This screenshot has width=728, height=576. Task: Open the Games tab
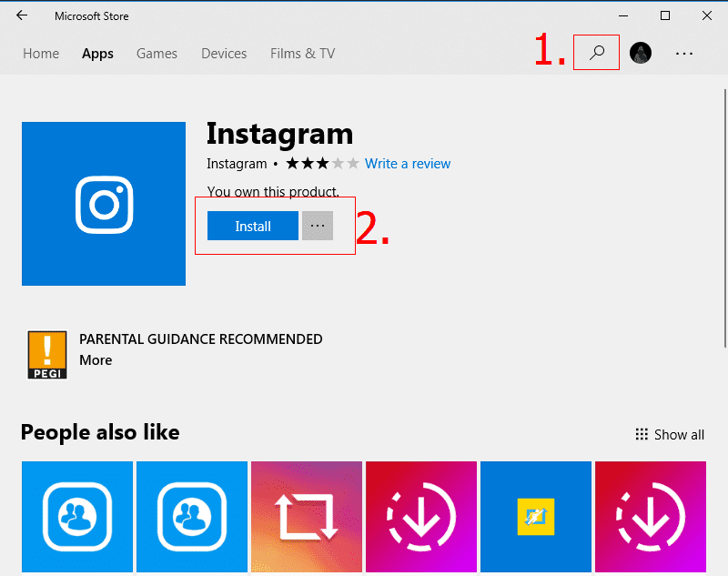click(157, 54)
